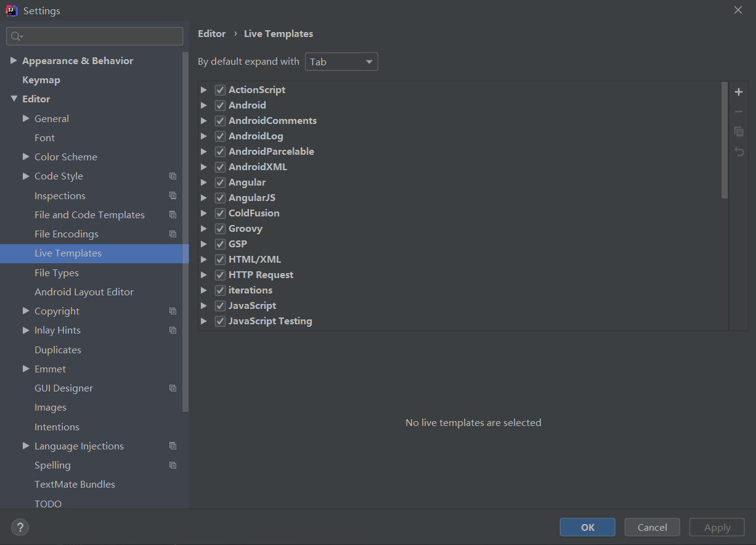This screenshot has height=545, width=756.
Task: Click the Cancel button
Action: pyautogui.click(x=652, y=527)
